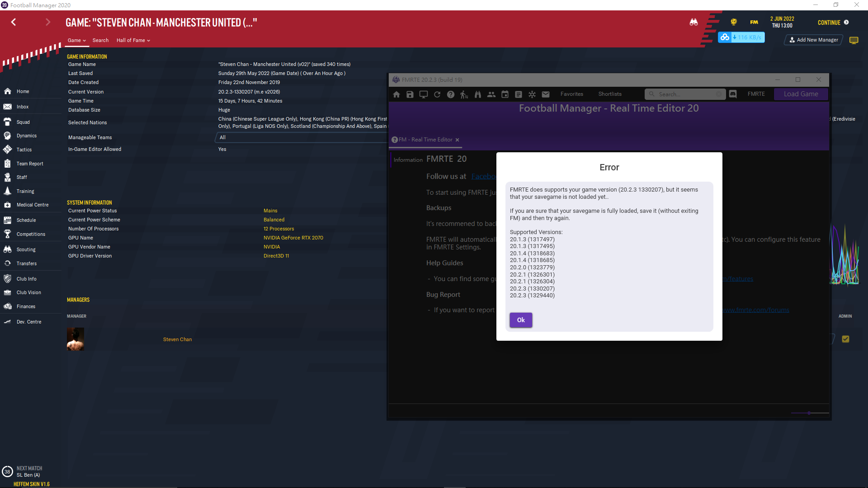Click the yellow monitor icon top right
The width and height of the screenshot is (868, 488).
pos(854,40)
